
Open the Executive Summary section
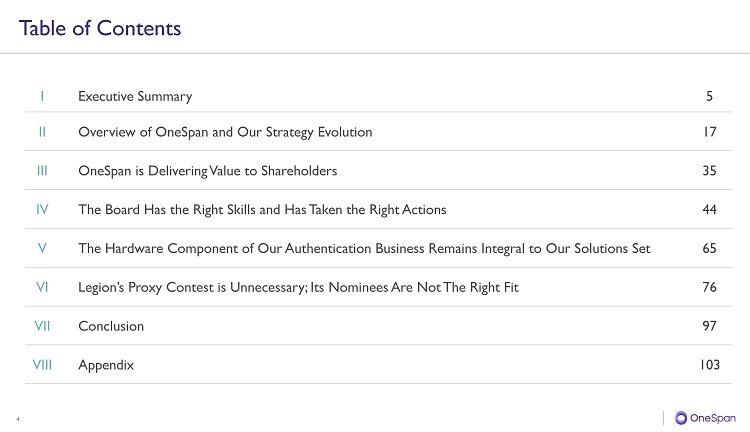pos(135,97)
